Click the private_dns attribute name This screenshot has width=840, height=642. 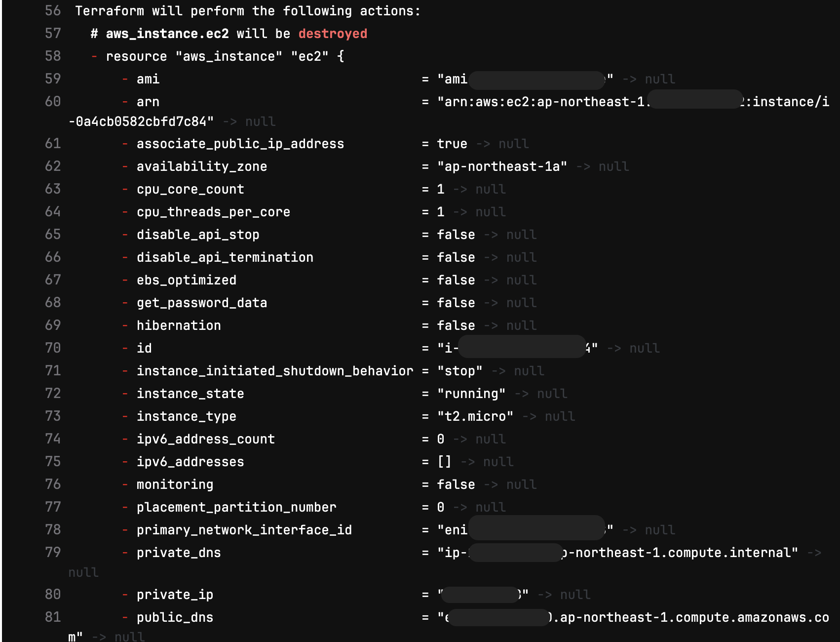coord(179,553)
